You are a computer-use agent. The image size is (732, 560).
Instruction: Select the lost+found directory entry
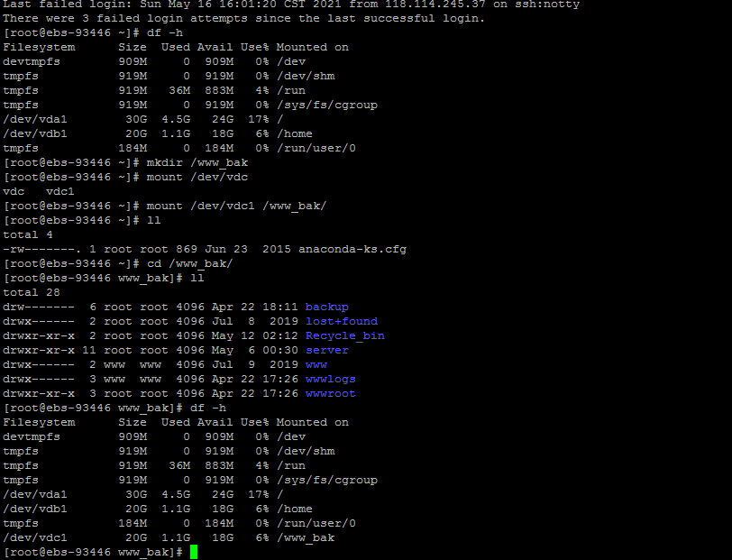341,321
